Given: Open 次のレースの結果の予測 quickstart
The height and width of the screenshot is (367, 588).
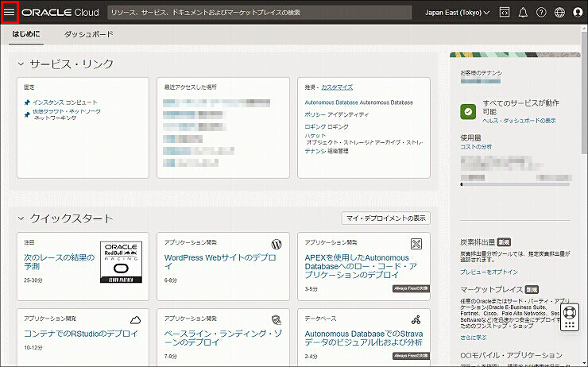Looking at the screenshot, I should pyautogui.click(x=60, y=261).
